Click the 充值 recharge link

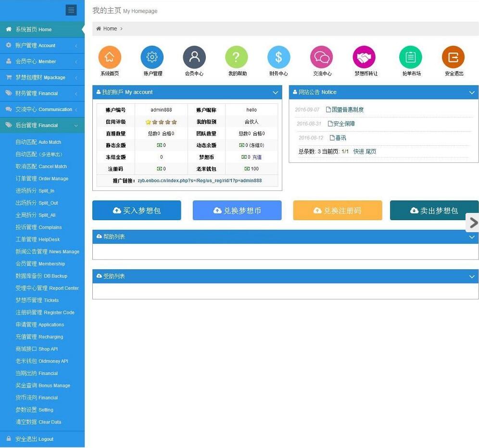pos(257,157)
